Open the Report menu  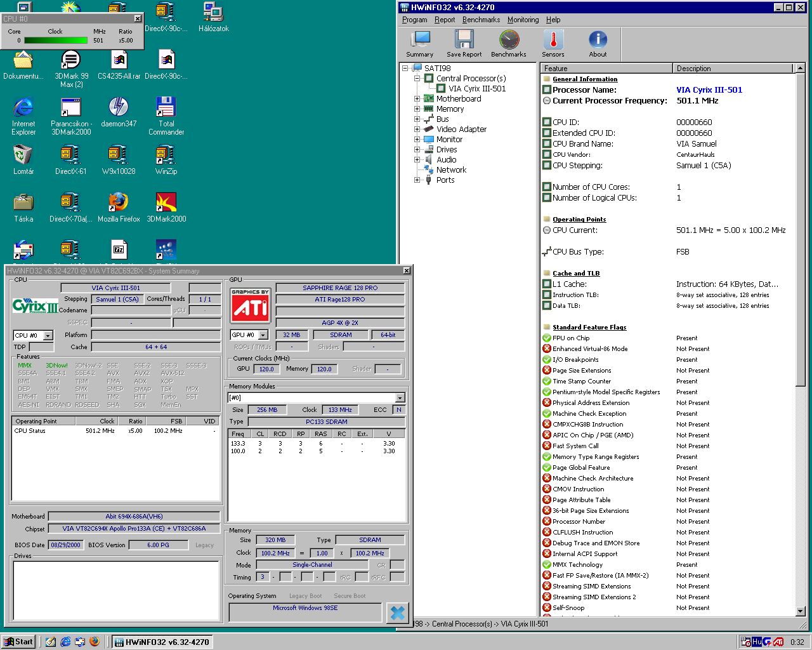445,20
